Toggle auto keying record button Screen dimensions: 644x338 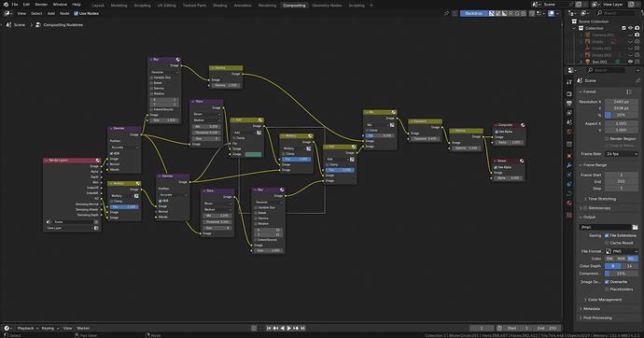tap(254, 328)
